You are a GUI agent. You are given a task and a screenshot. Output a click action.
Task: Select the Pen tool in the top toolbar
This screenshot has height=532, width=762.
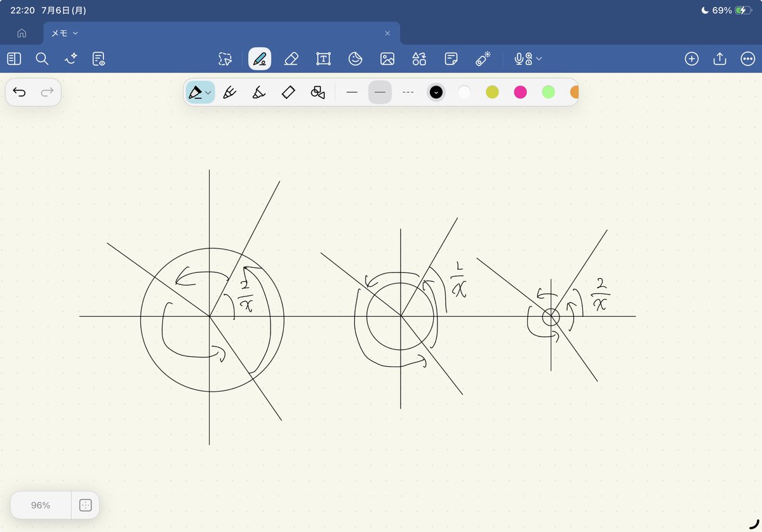coord(260,59)
